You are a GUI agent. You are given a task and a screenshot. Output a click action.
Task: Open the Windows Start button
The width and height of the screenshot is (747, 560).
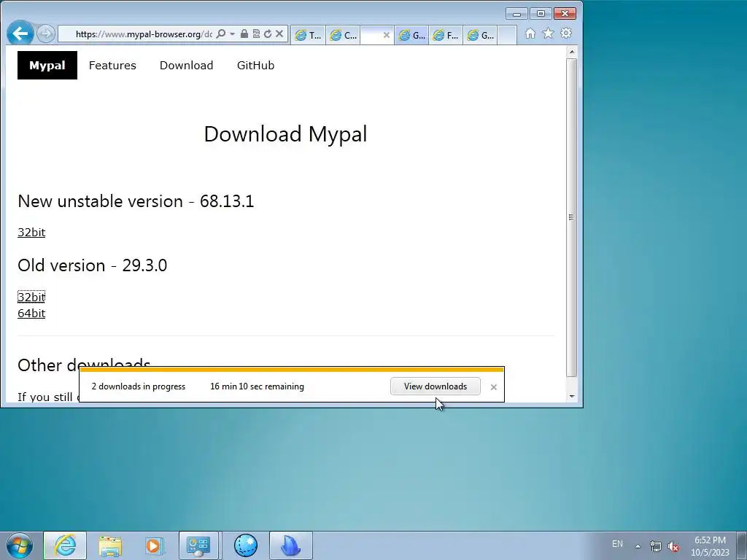pos(20,545)
